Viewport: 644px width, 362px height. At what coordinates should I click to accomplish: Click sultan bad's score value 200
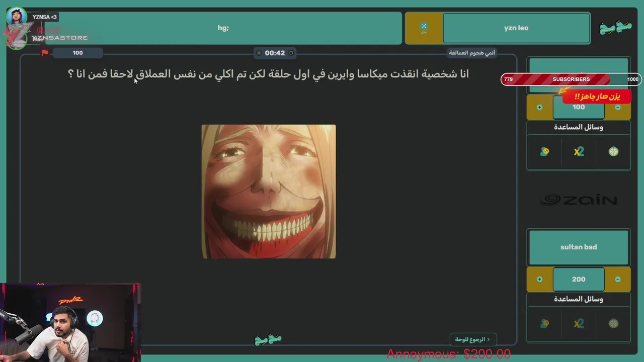click(579, 279)
